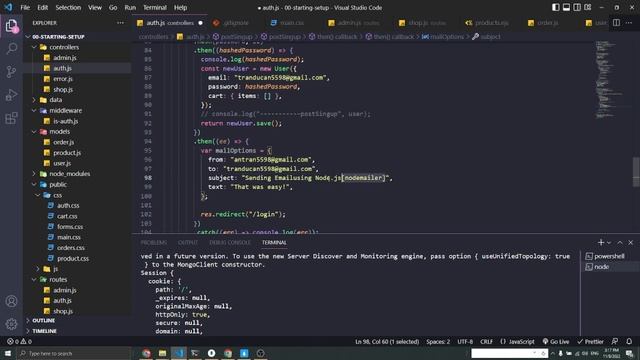Viewport: 640px width, 360px height.
Task: Open product.js in models
Action: pyautogui.click(x=77, y=153)
